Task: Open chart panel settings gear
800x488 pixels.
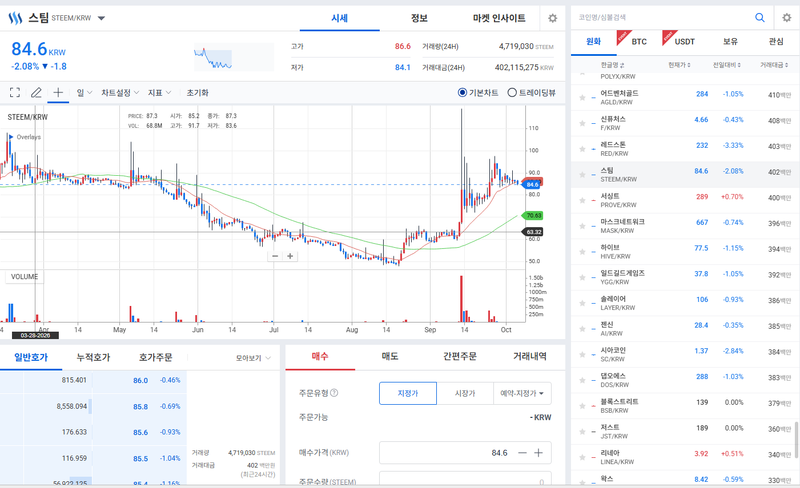Action: (553, 18)
